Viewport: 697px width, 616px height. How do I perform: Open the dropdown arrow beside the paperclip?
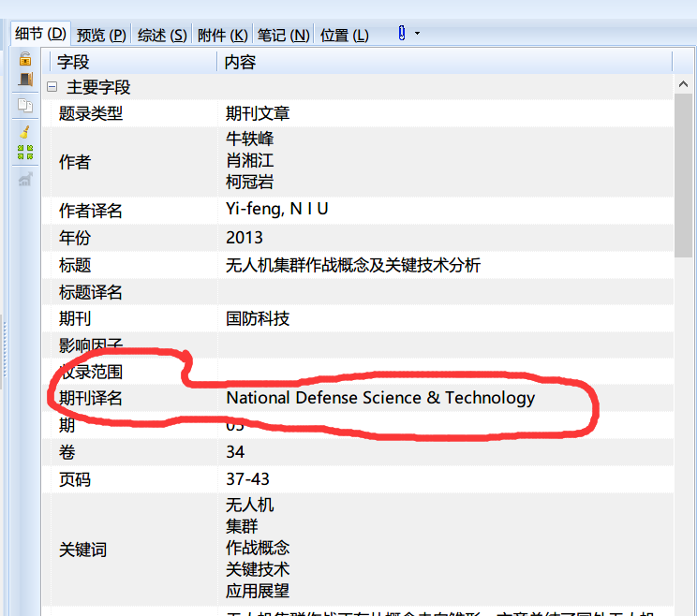(417, 34)
